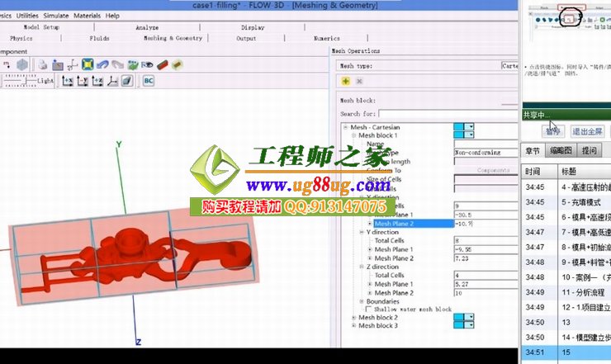Click the 暂停 pause button
This screenshot has width=611, height=364.
pos(552,132)
